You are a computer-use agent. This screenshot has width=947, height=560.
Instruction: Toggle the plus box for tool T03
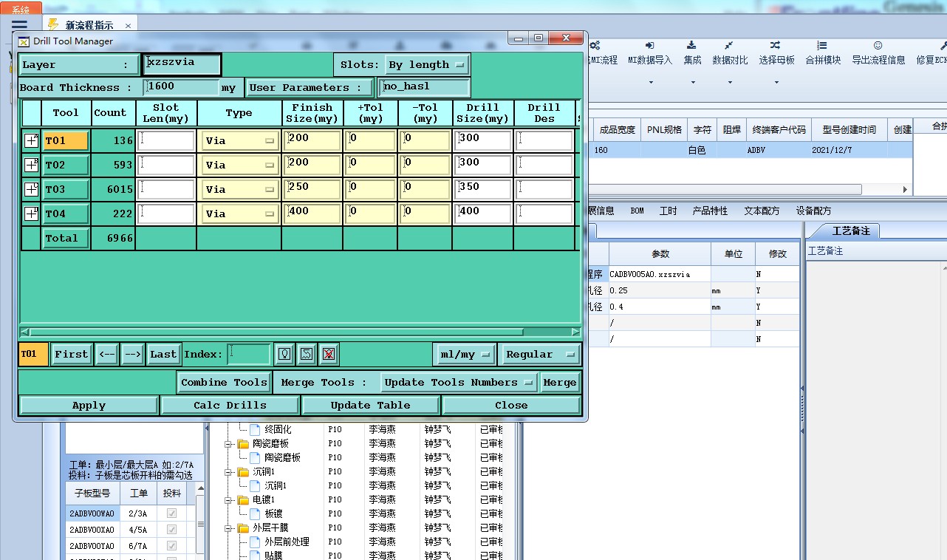[x=31, y=189]
